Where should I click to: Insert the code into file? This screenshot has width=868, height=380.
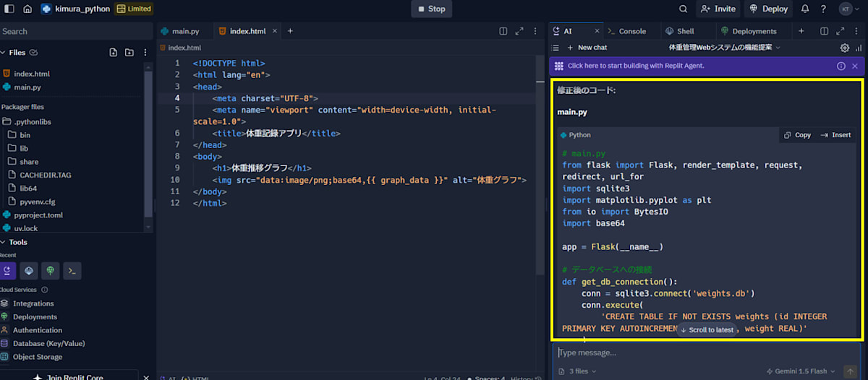(x=835, y=135)
